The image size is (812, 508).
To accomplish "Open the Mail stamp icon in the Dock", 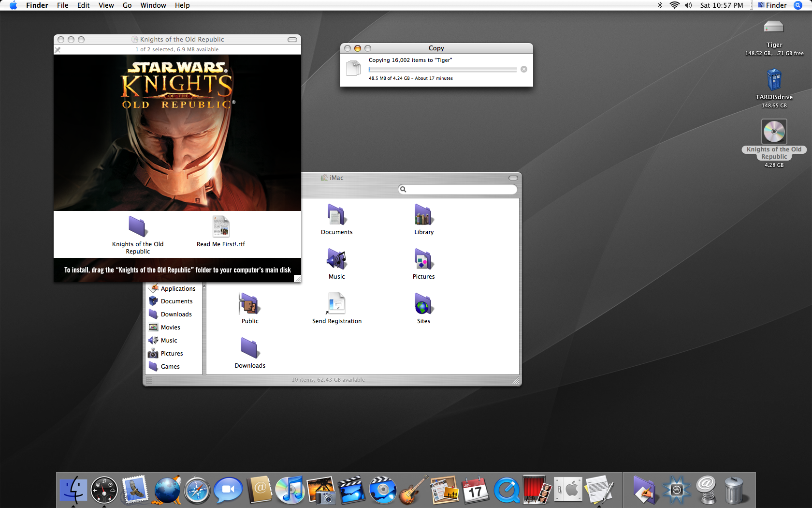I will click(x=135, y=490).
